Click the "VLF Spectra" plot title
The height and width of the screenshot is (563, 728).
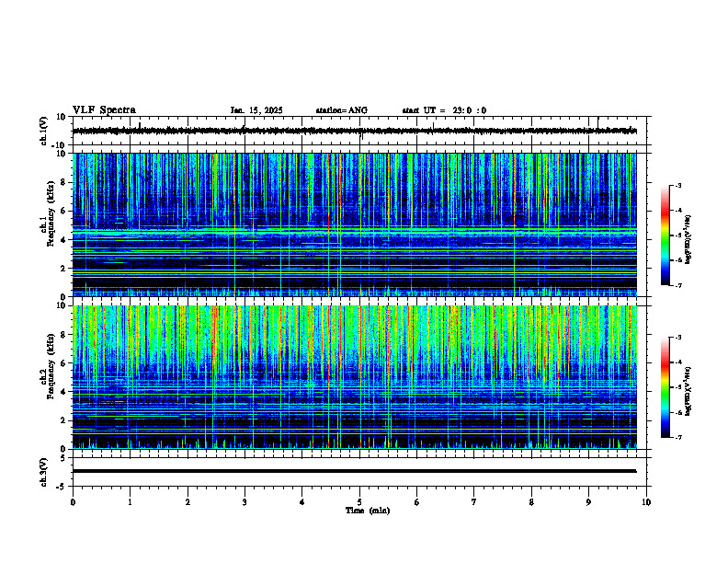coord(104,110)
